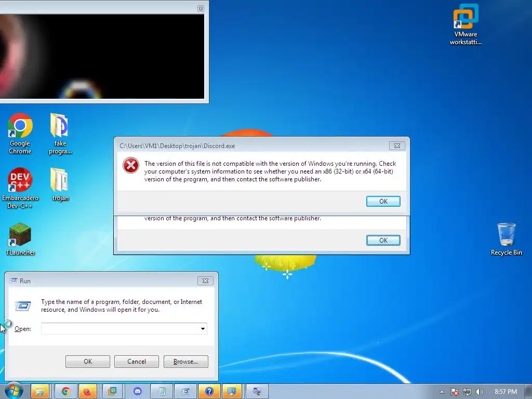This screenshot has height=399, width=532.
Task: Select the TLauncher desktop shortcut
Action: (20, 239)
